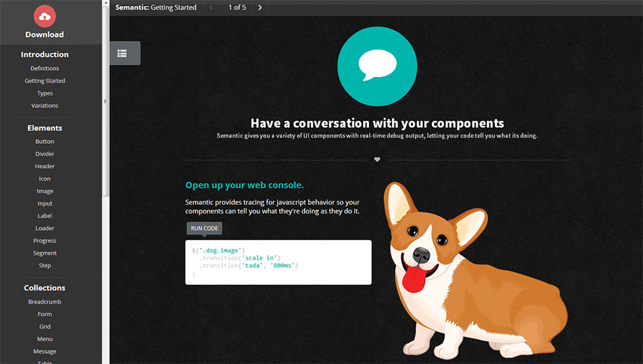Viewport: 643px width, 364px height.
Task: Select Input under Elements
Action: point(45,203)
